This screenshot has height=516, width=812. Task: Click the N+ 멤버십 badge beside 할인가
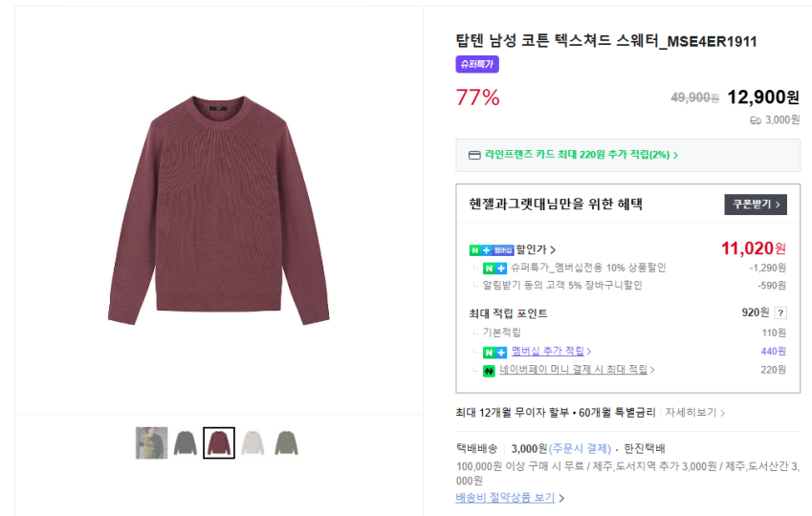pyautogui.click(x=491, y=249)
